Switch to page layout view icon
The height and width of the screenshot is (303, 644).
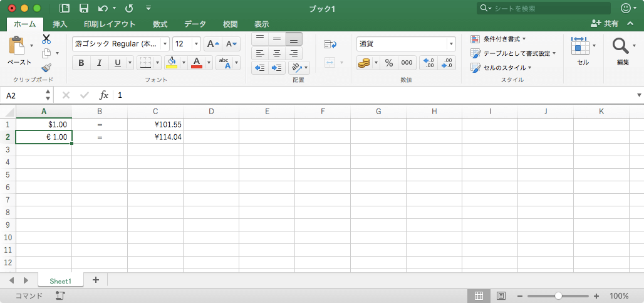(x=501, y=295)
